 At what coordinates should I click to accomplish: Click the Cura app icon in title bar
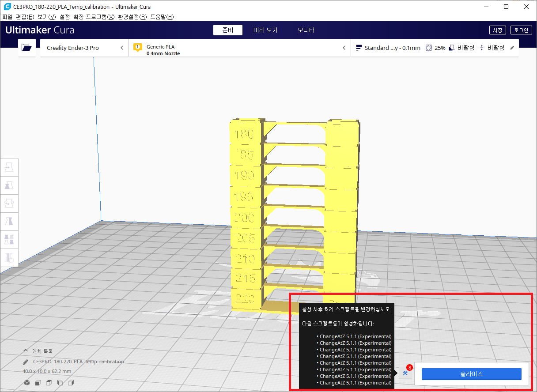pyautogui.click(x=7, y=7)
